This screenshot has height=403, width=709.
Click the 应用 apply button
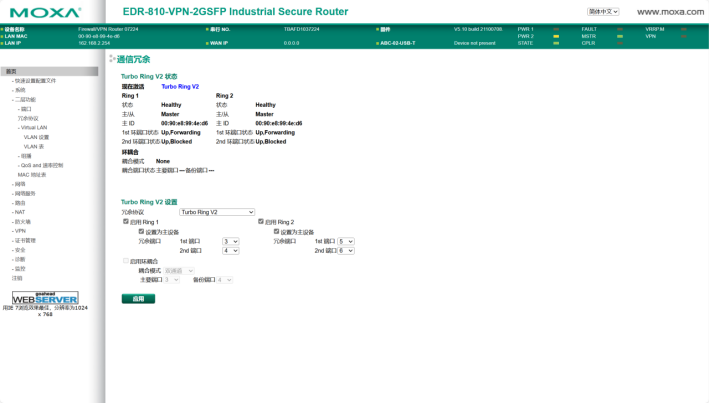[138, 299]
